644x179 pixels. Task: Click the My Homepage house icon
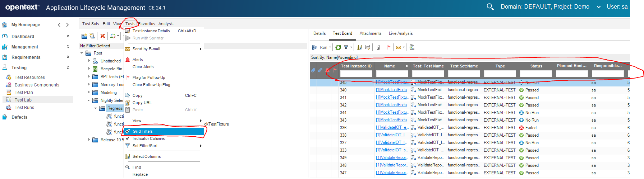point(5,25)
